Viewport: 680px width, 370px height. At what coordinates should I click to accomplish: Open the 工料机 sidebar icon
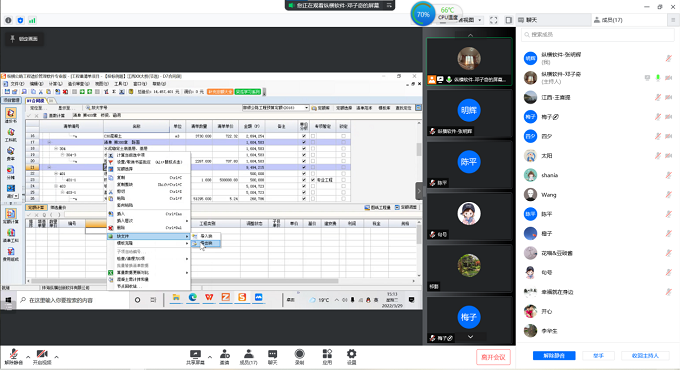pos(11,134)
